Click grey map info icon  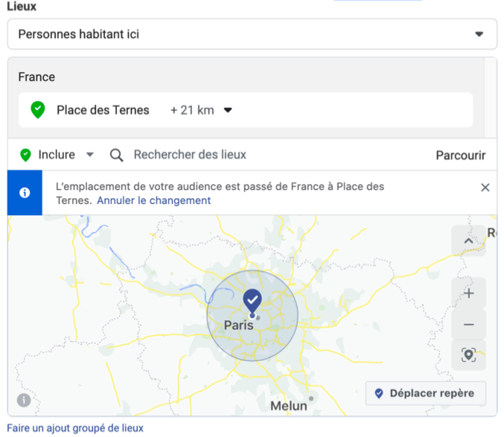pos(24,400)
